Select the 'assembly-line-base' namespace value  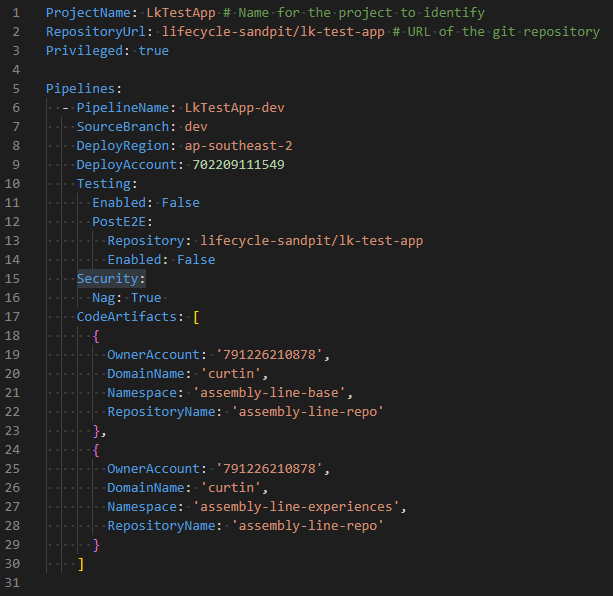[269, 393]
